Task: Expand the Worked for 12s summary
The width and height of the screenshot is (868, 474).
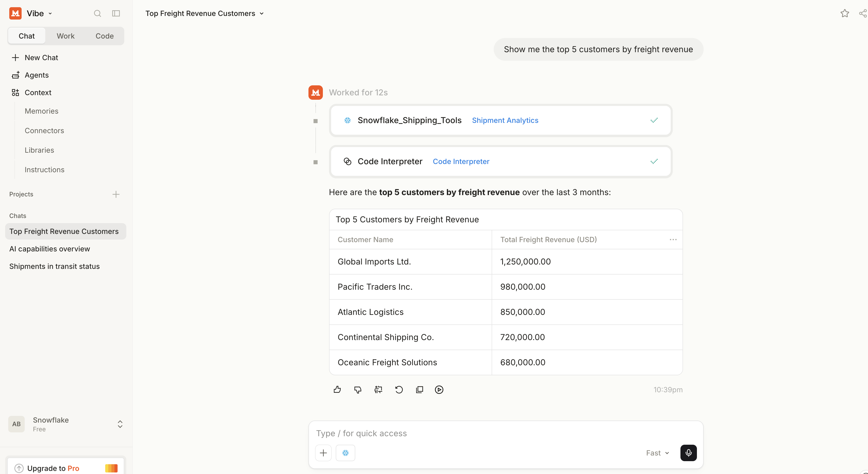Action: (358, 93)
